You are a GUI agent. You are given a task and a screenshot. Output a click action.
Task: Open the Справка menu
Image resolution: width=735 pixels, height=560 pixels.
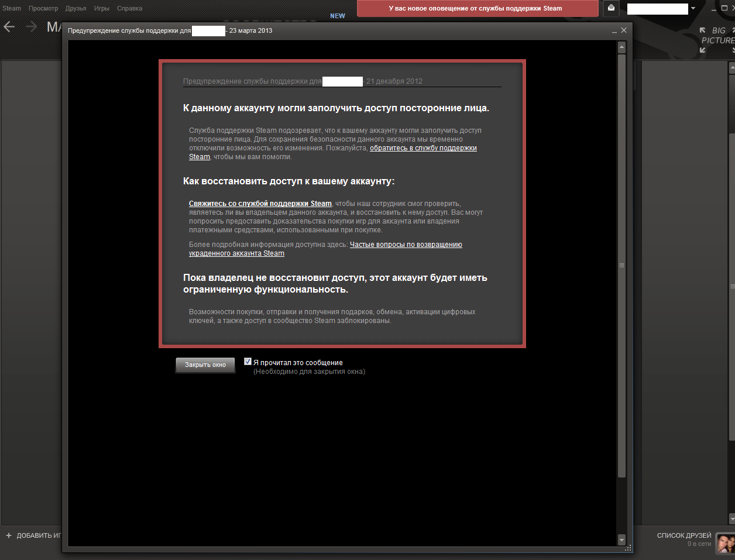coord(129,8)
